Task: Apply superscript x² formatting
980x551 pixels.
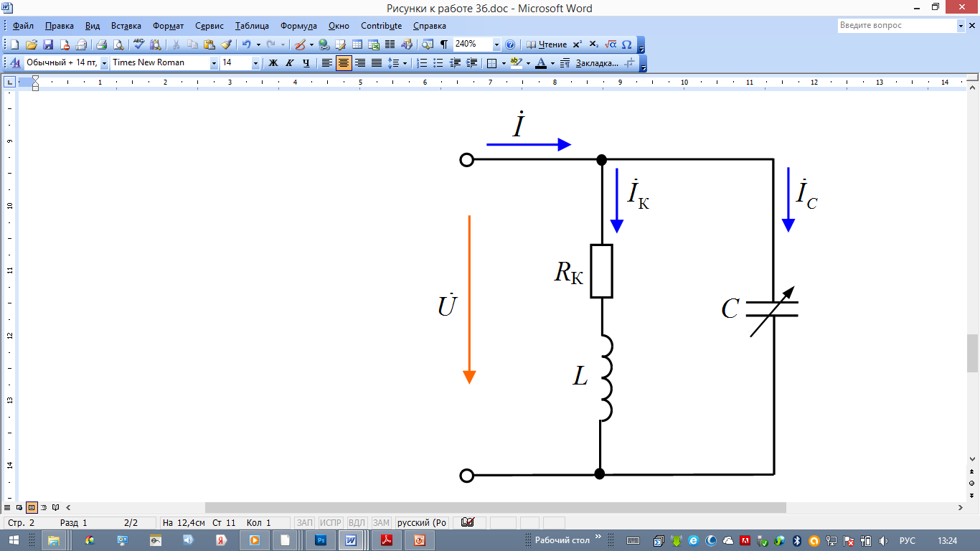Action: tap(577, 44)
